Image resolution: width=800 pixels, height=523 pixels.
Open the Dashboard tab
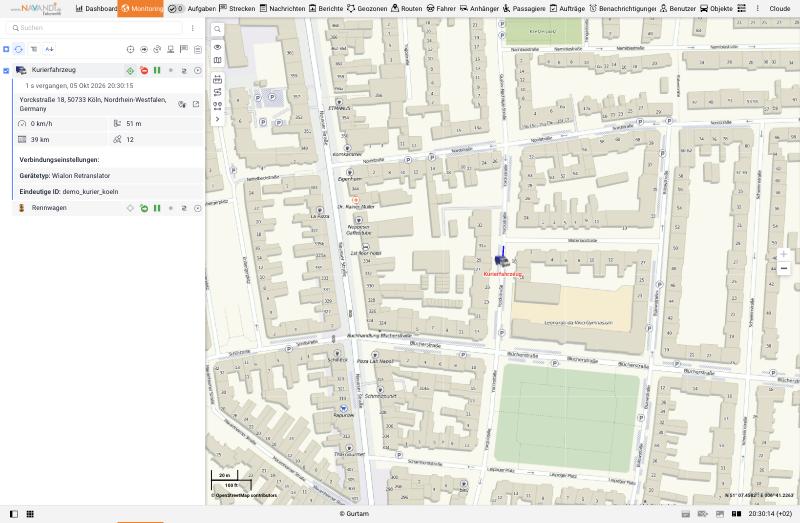click(x=96, y=9)
